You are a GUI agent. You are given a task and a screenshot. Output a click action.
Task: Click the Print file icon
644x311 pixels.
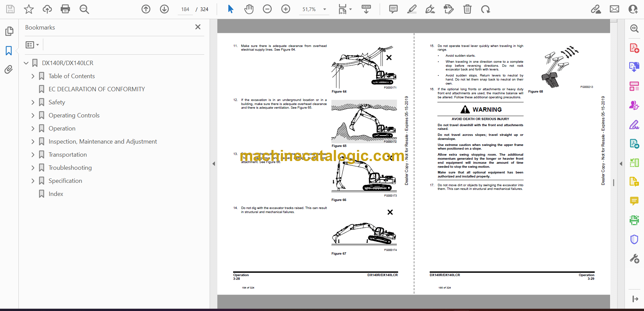pos(65,9)
